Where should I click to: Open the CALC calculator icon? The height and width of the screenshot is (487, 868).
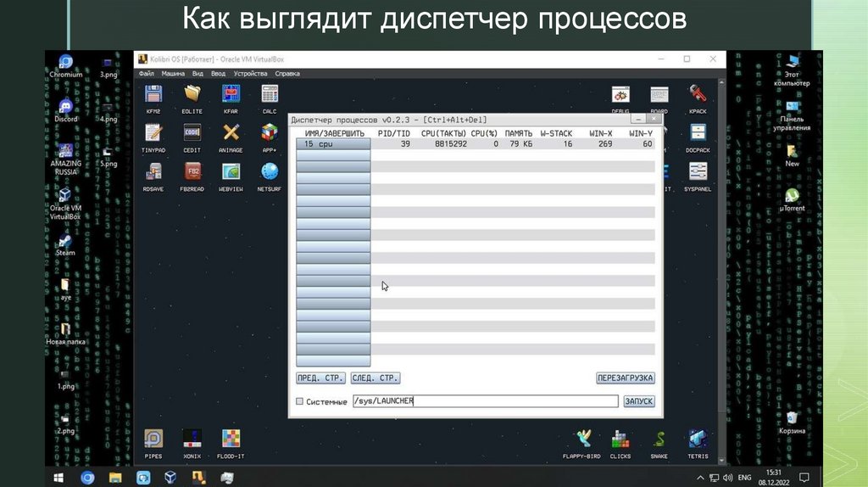pyautogui.click(x=270, y=94)
